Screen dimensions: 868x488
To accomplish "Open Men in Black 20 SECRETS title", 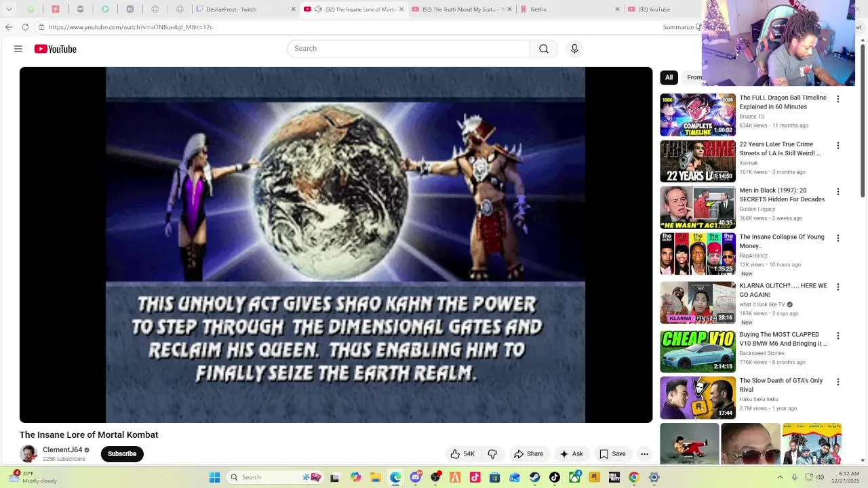I will (x=782, y=195).
